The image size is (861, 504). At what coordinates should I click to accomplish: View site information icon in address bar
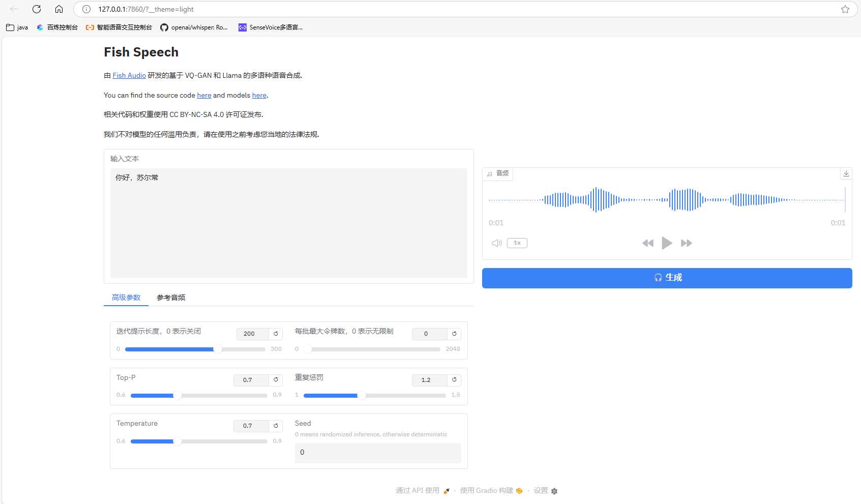pos(86,9)
